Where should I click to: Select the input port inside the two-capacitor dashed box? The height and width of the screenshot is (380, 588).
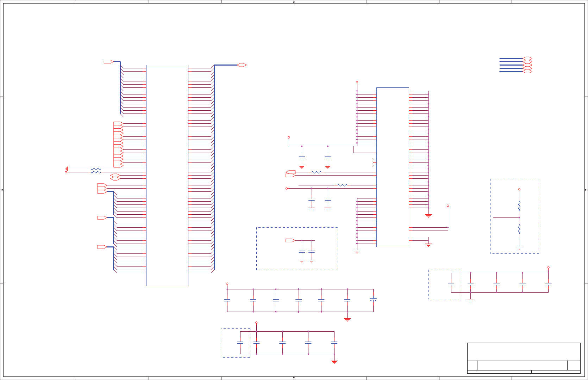click(290, 240)
